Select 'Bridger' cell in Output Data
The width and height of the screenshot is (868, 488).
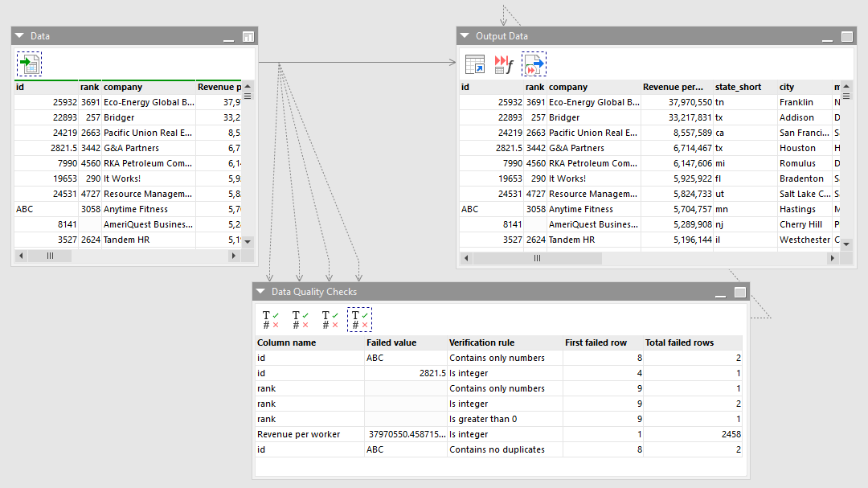click(x=593, y=118)
